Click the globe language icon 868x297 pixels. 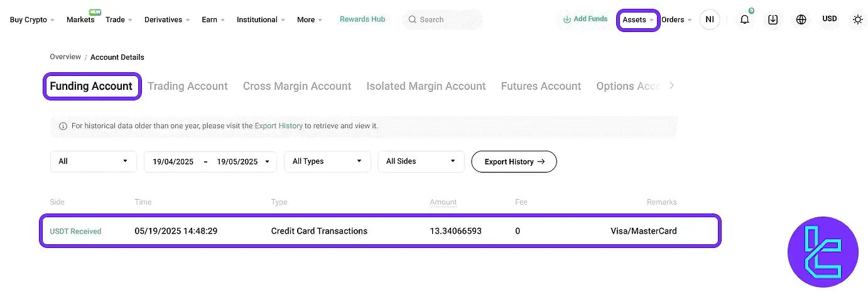tap(801, 19)
